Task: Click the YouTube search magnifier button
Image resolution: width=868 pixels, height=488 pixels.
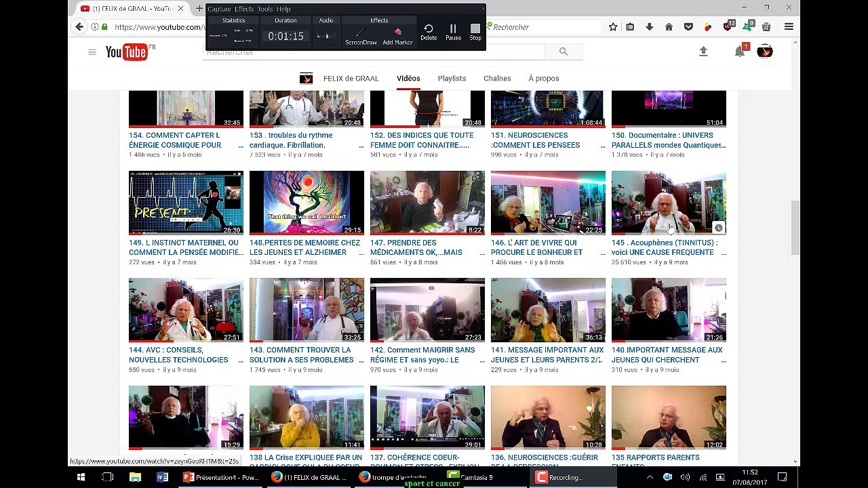Action: 564,52
